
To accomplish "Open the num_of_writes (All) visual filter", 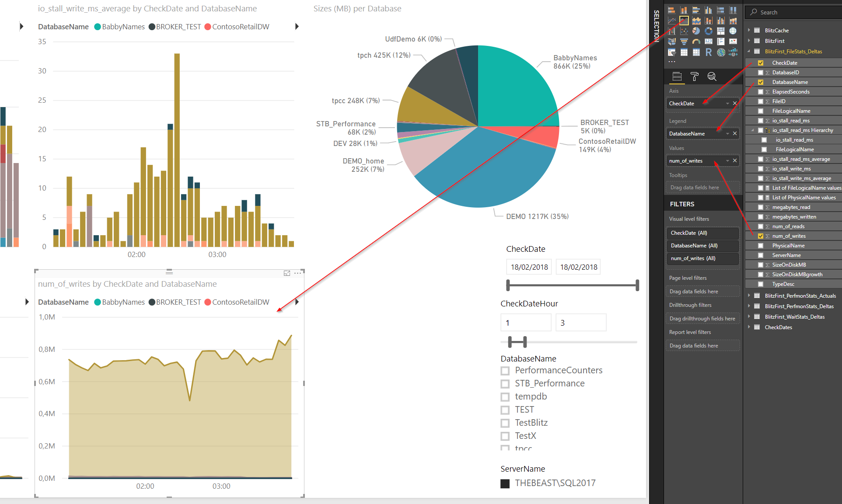I will pyautogui.click(x=702, y=258).
